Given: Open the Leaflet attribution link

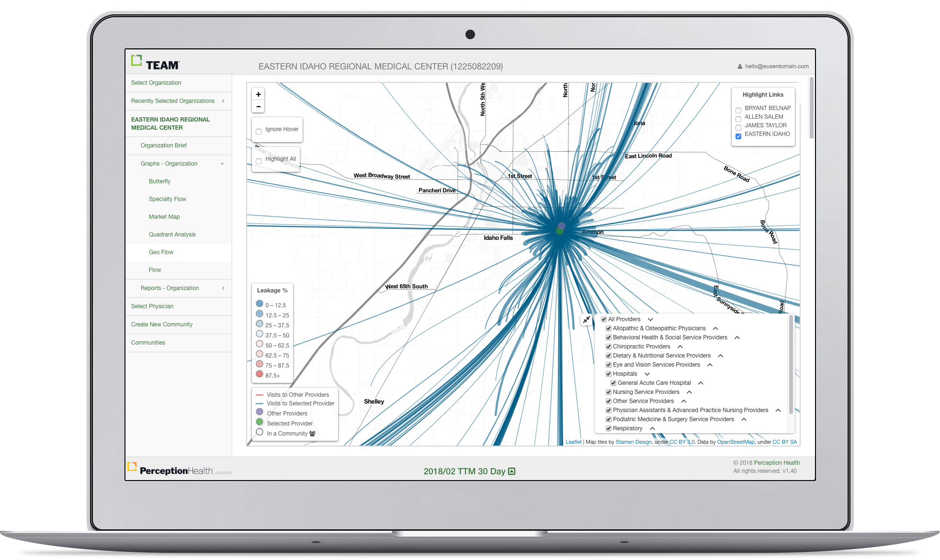Looking at the screenshot, I should coord(573,442).
